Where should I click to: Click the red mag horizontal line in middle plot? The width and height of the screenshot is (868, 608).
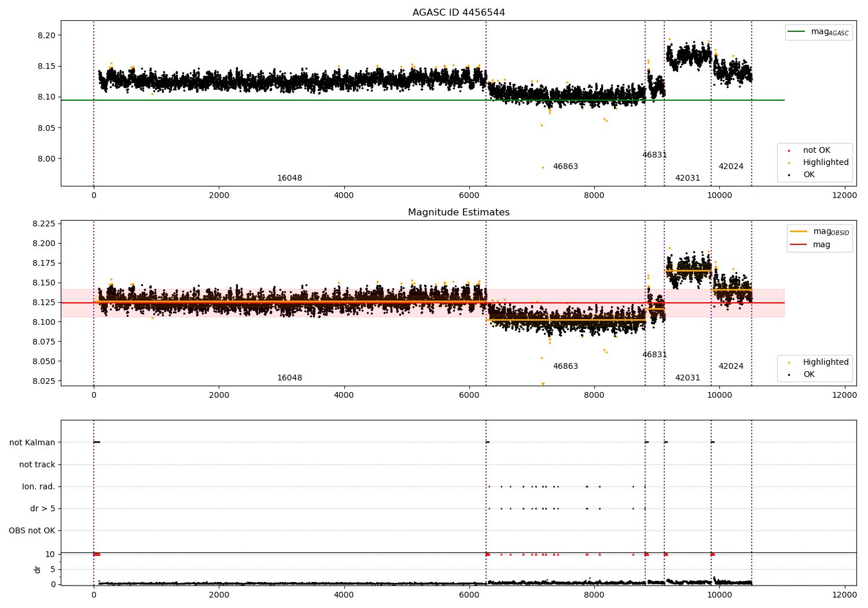pyautogui.click(x=422, y=303)
